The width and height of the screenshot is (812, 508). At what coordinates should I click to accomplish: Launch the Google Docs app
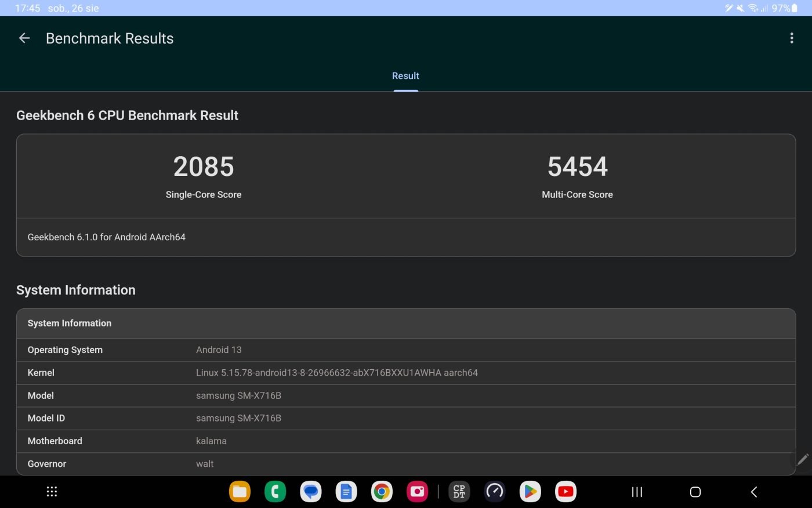point(346,492)
